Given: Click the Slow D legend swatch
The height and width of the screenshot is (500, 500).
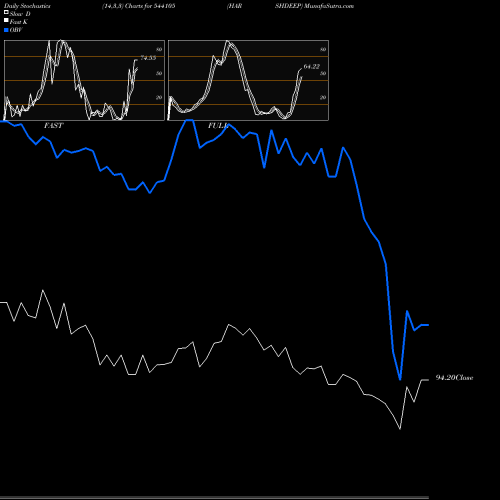Looking at the screenshot, I should click(6, 12).
